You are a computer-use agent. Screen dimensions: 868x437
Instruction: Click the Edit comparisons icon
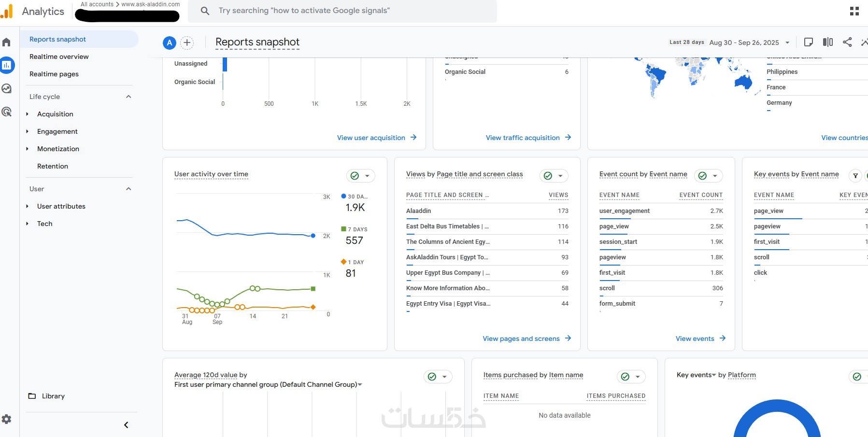827,42
